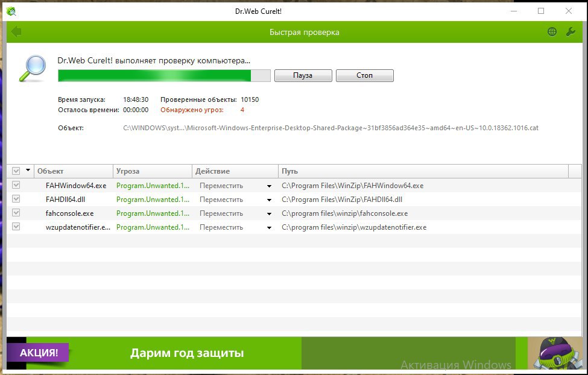Screen dimensions: 588x375
Task: Open threat link for fahconsole.exe row
Action: tap(153, 213)
